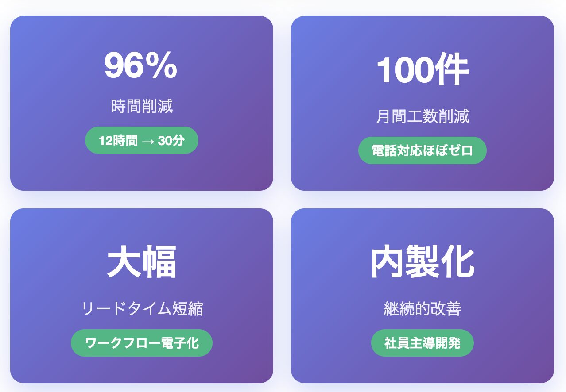
Task: Click the 96% headline figure
Action: [141, 66]
